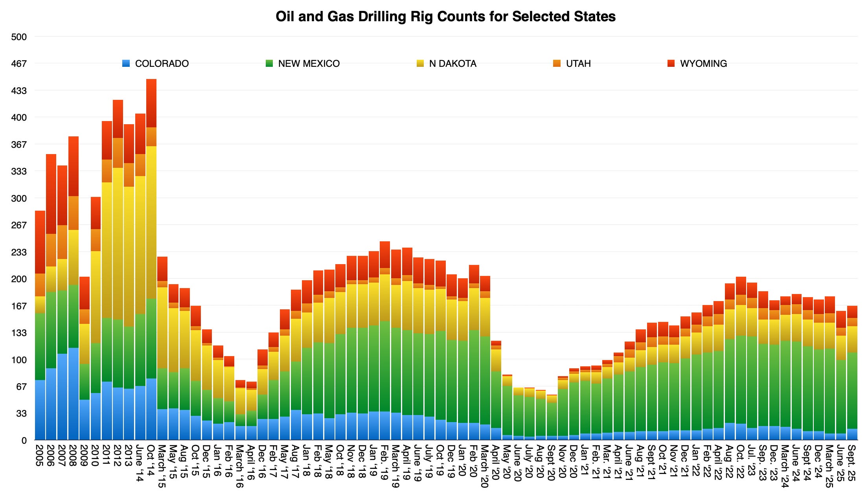Click the N Dakota yellow legend swatch
This screenshot has width=868, height=496.
pyautogui.click(x=420, y=63)
